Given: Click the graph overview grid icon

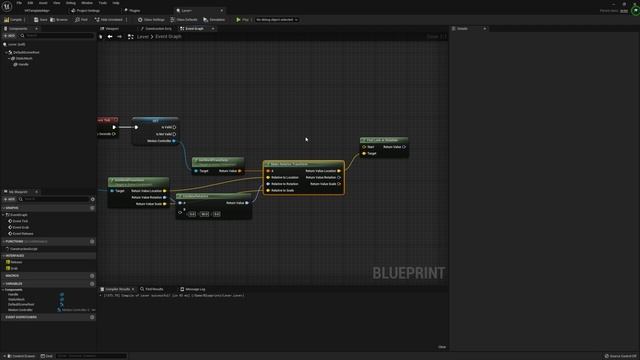Looking at the screenshot, I should coord(131,37).
